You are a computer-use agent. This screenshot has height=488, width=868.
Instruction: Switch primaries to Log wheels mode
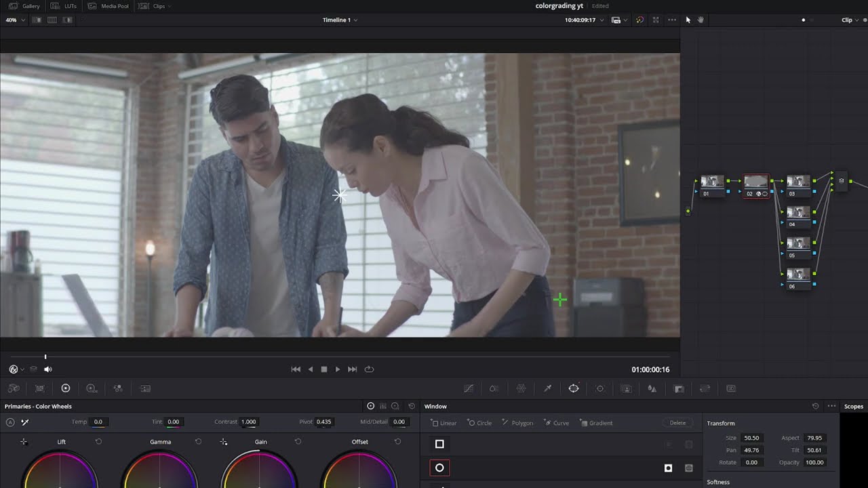(395, 406)
